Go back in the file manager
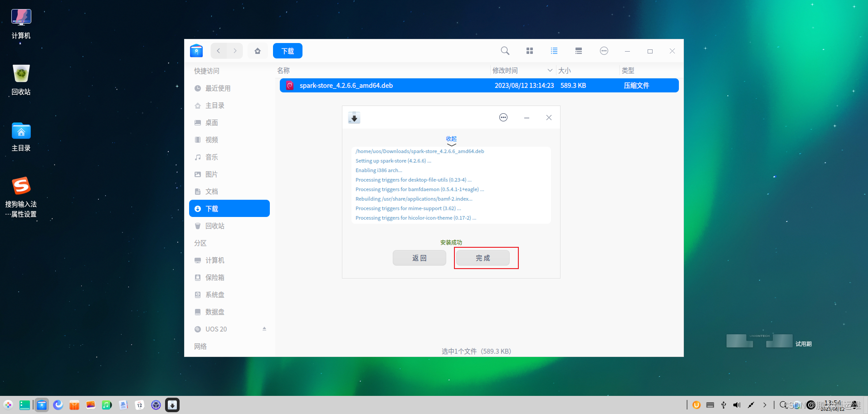Viewport: 868px width, 414px height. click(219, 51)
